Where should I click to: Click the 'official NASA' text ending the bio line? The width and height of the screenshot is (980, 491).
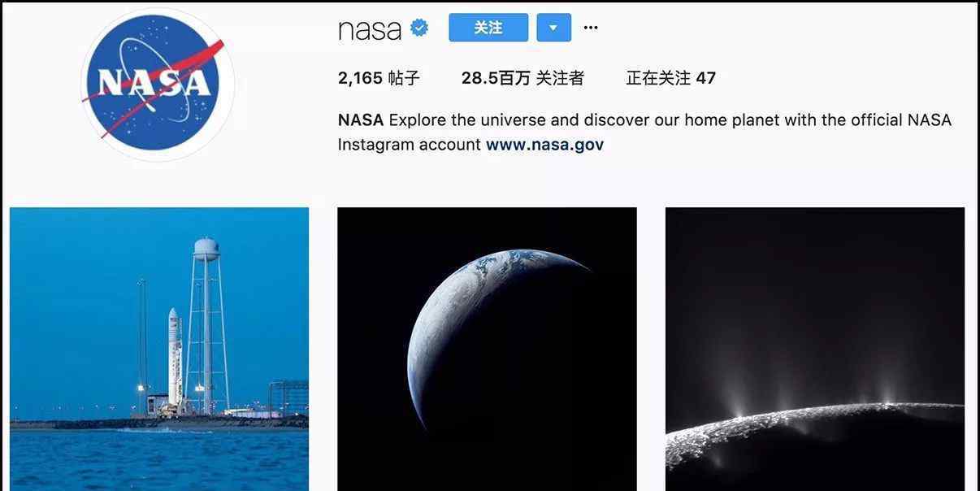(901, 120)
